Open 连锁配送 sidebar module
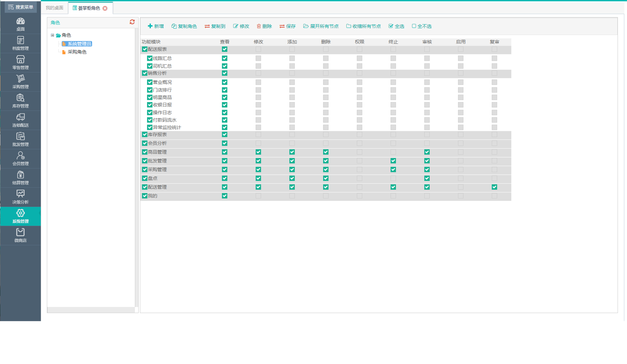Screen dimensions: 627x364 20,120
